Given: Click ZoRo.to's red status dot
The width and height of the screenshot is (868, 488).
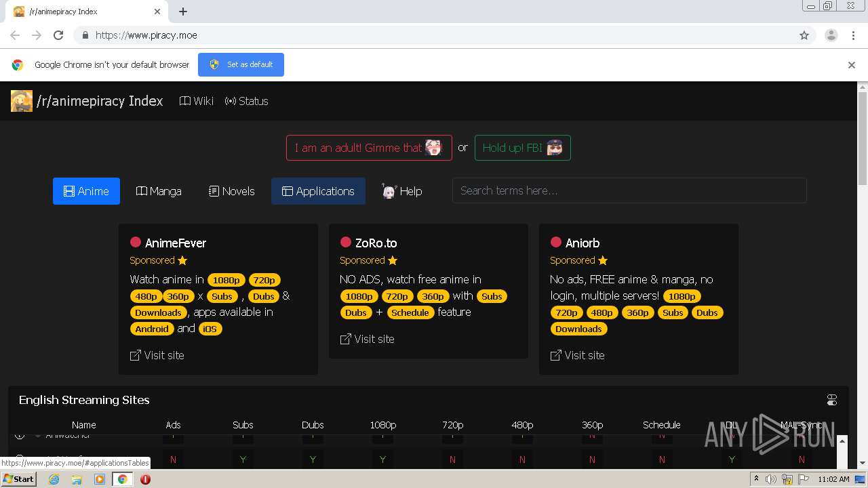Looking at the screenshot, I should tap(346, 242).
